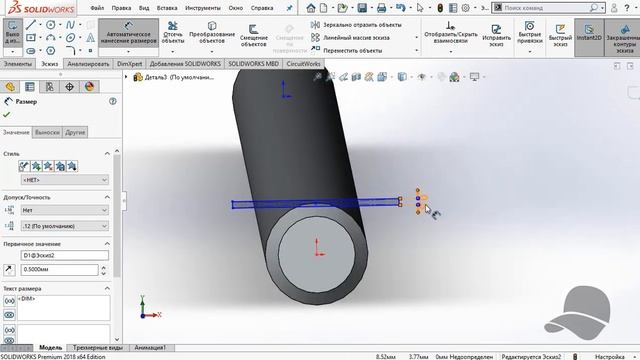The image size is (640, 360).
Task: Click the Apply Scene icon in viewport toolbar
Action: (454, 77)
